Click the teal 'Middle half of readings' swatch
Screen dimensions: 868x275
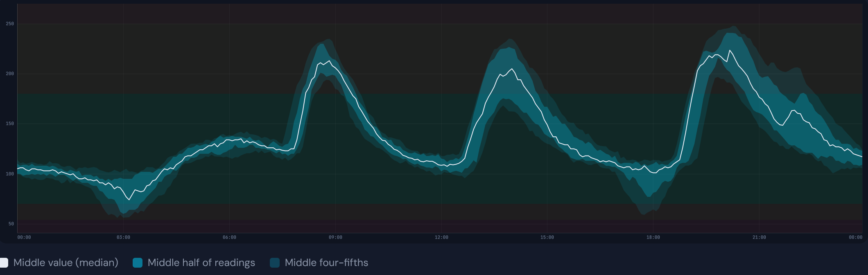tap(138, 263)
